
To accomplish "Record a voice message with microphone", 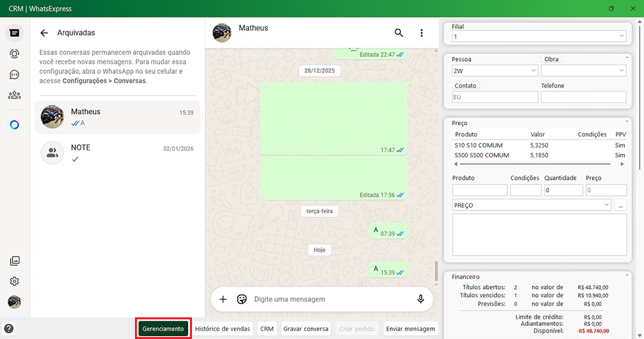I will 421,299.
